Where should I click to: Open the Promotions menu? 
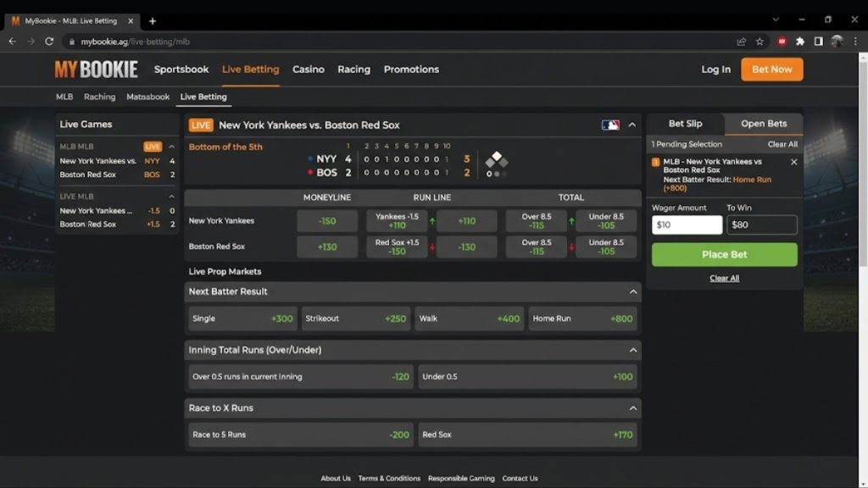(x=411, y=69)
